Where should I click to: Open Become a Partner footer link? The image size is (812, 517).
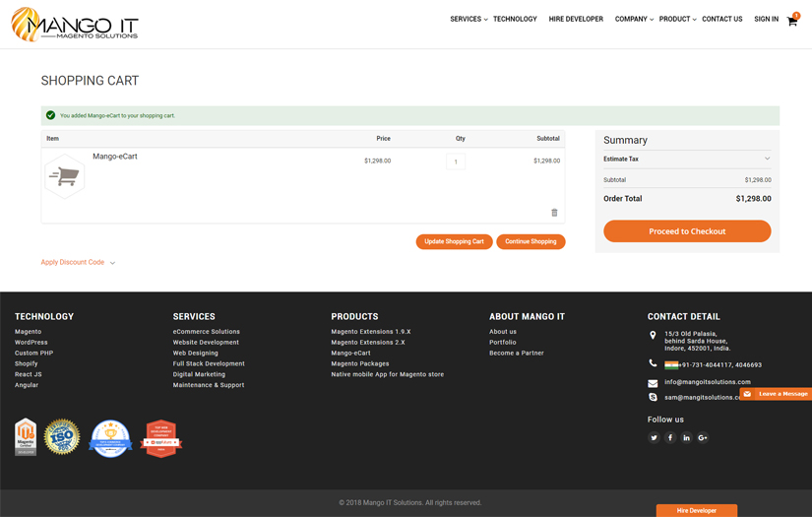tap(517, 354)
